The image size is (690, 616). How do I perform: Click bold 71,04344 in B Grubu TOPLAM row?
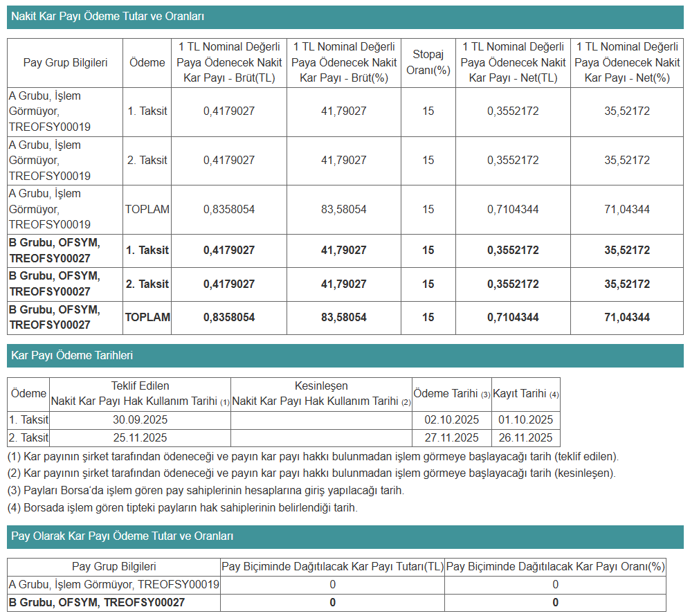pos(626,318)
